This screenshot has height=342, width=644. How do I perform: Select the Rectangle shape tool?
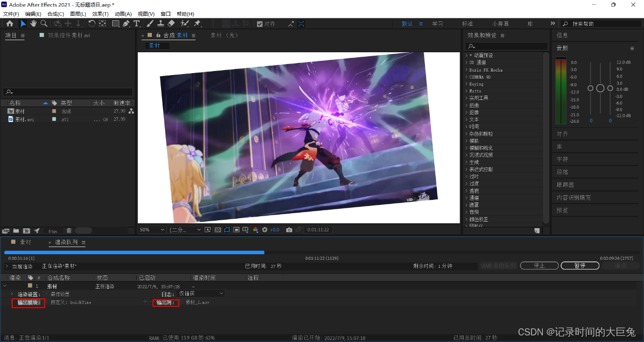(116, 23)
